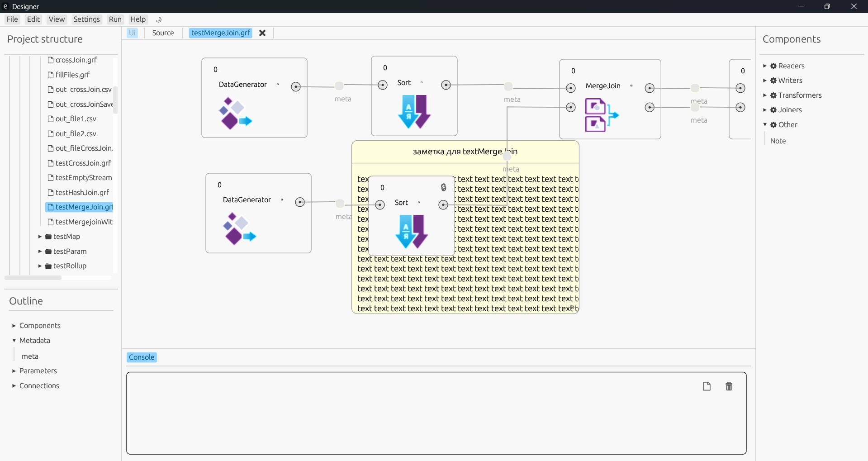Click lower Sort input port

380,205
